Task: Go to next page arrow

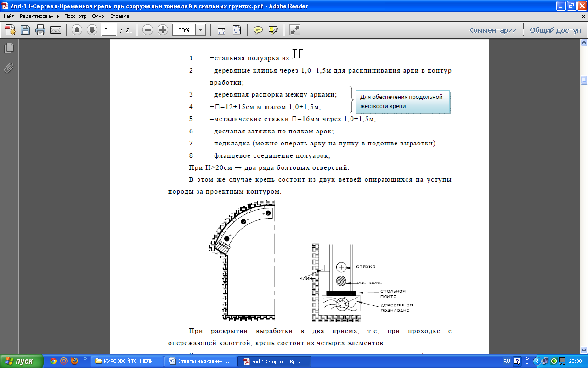Action: [x=92, y=30]
